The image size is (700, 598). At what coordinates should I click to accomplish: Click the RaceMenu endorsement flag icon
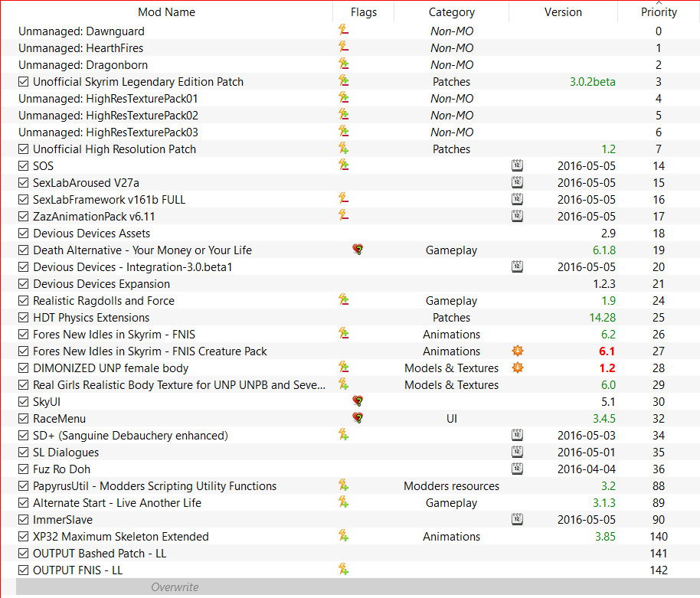coord(357,418)
